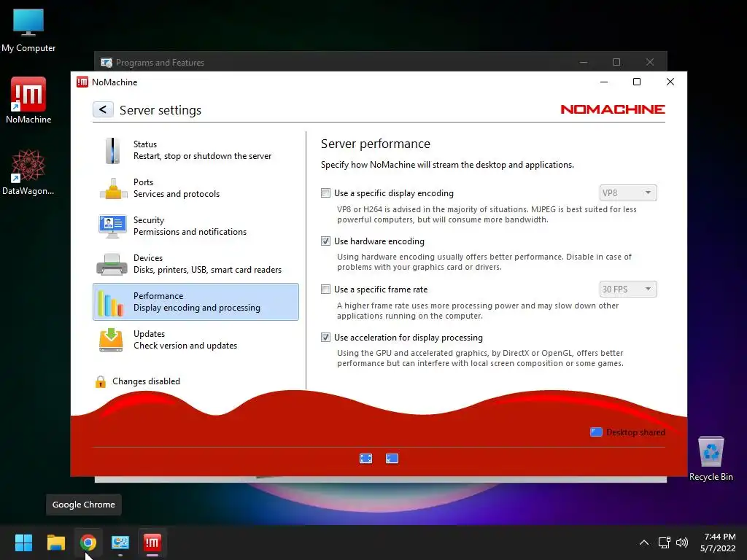747x560 pixels.
Task: Open File Explorer from the taskbar
Action: point(55,542)
